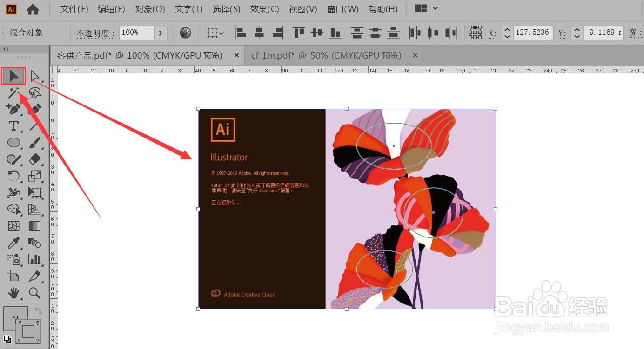This screenshot has width=644, height=349.
Task: Distribute objects by horizontal right
Action: tap(451, 33)
